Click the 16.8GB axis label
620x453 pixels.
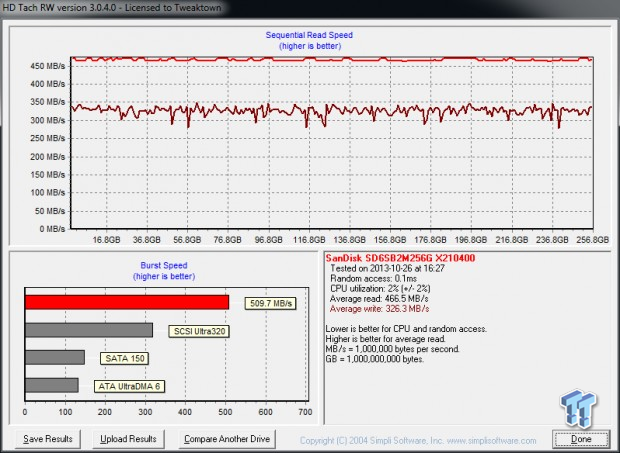click(x=106, y=240)
